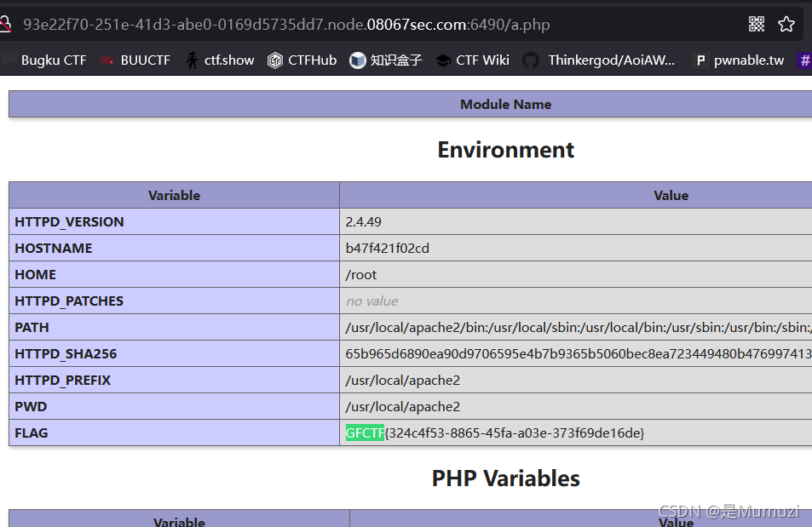Open the Bugku CTF bookmark

click(44, 60)
